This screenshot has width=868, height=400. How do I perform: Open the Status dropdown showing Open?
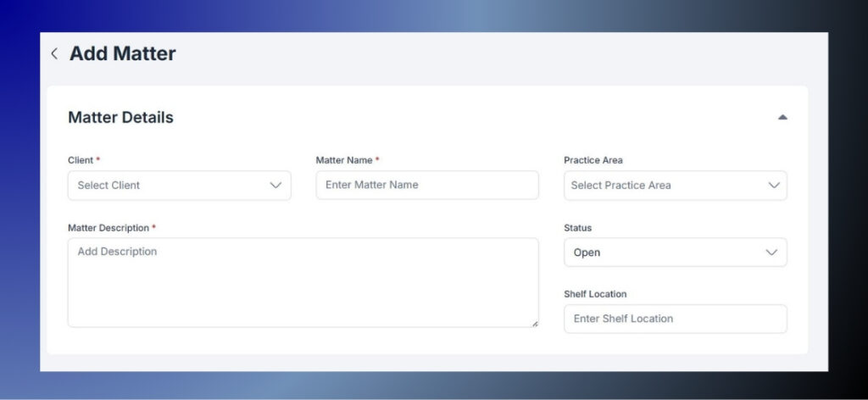point(661,253)
